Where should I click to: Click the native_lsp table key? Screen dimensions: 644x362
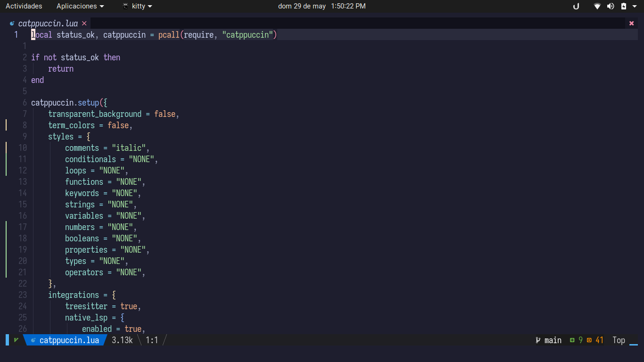coord(86,318)
